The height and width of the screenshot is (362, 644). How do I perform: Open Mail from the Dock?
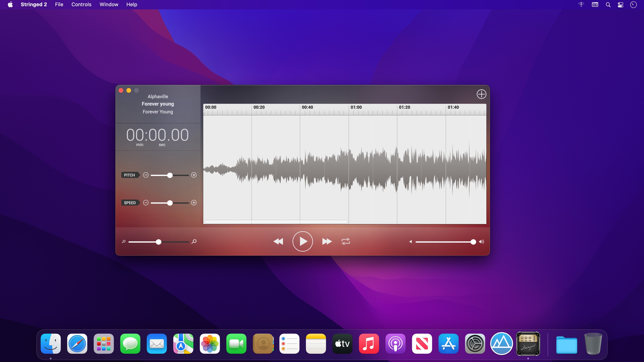pos(157,343)
